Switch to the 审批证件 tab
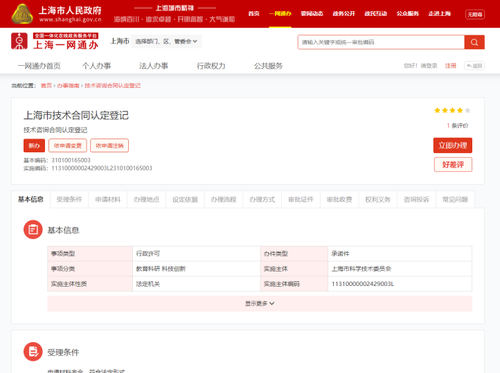Screen dimensions: 500x373 (301, 199)
